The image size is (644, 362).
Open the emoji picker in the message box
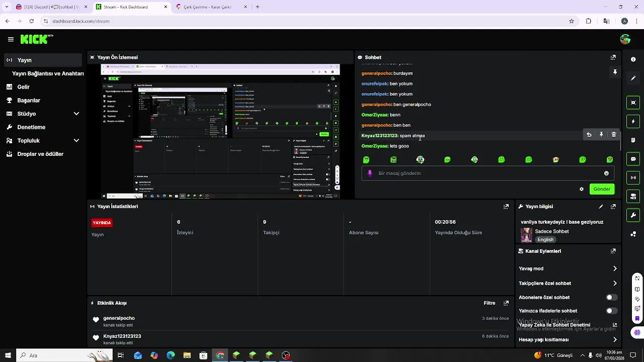(x=606, y=173)
